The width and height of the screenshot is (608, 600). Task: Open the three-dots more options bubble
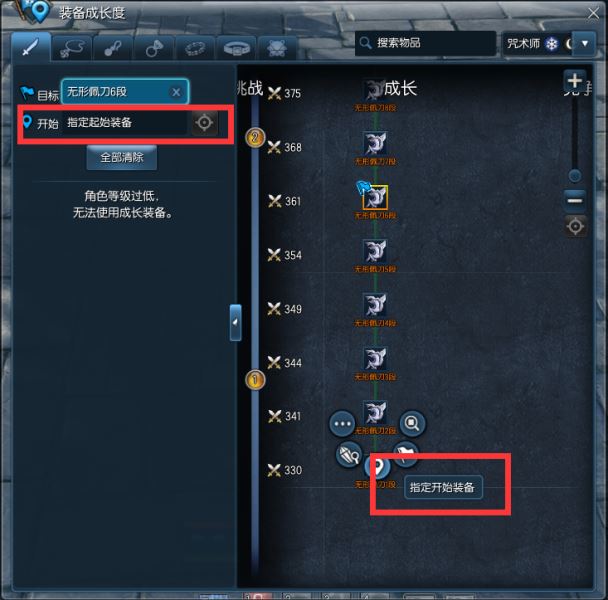pyautogui.click(x=342, y=424)
